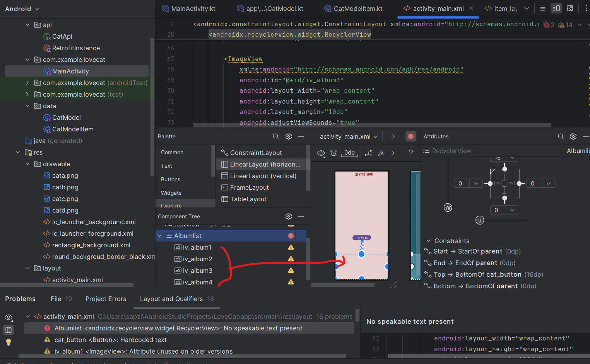This screenshot has width=590, height=364.
Task: Click the Albumlist id field in Attributes
Action: 578,151
